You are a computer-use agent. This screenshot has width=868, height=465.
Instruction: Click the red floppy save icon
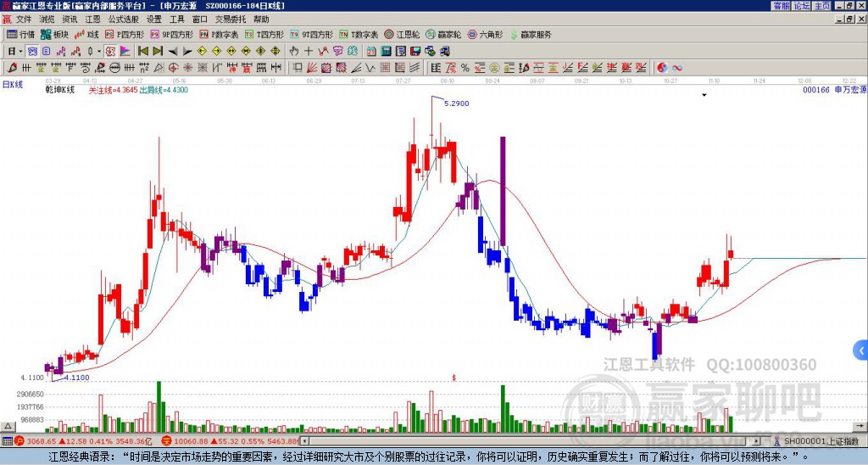(x=415, y=52)
